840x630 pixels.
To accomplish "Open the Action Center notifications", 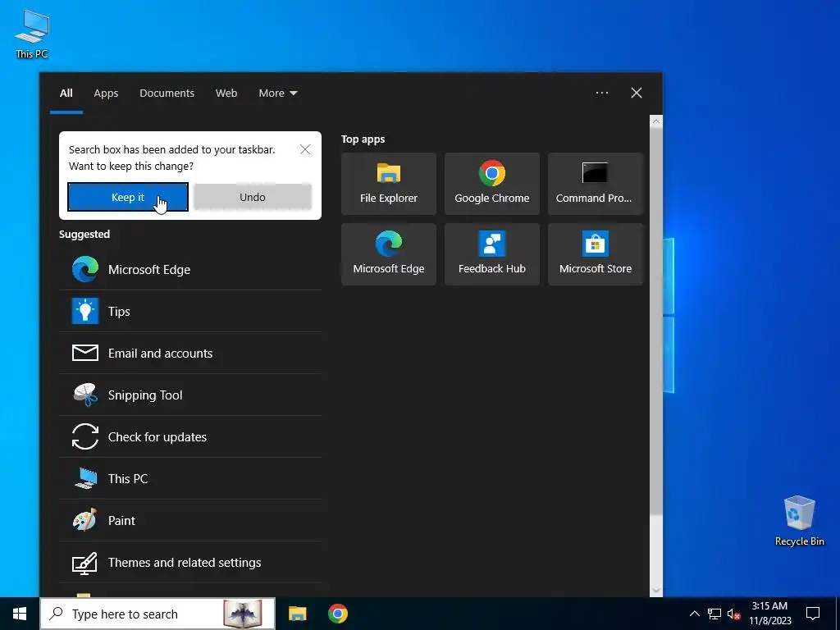I will click(x=813, y=614).
